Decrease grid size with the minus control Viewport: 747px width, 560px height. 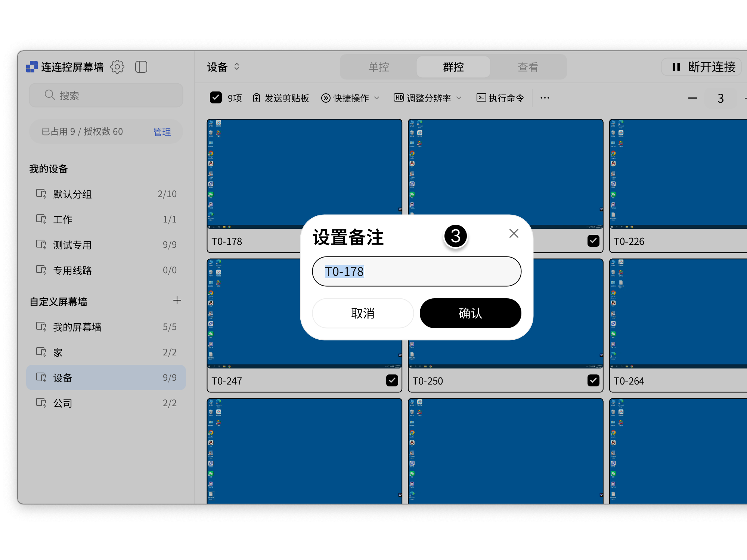[x=692, y=98]
